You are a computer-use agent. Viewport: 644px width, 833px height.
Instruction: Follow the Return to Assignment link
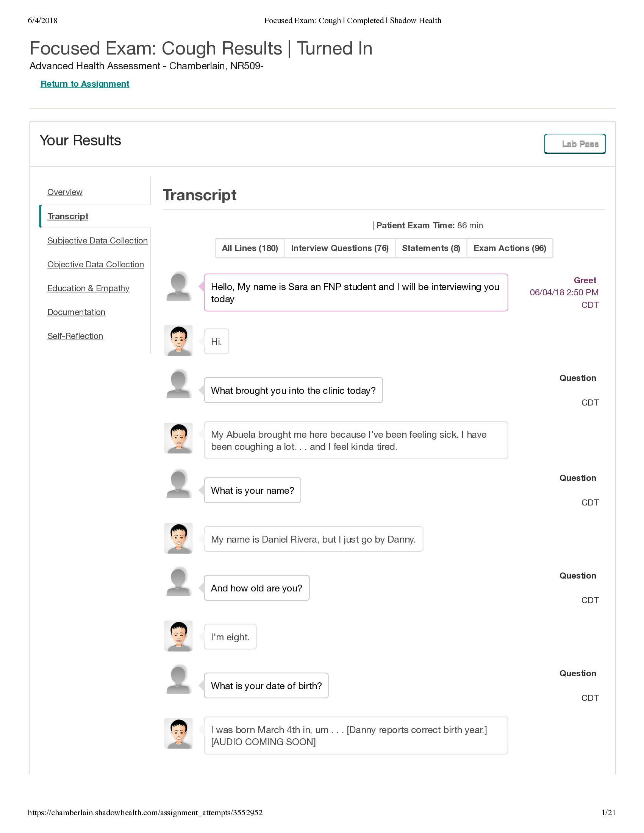(85, 84)
